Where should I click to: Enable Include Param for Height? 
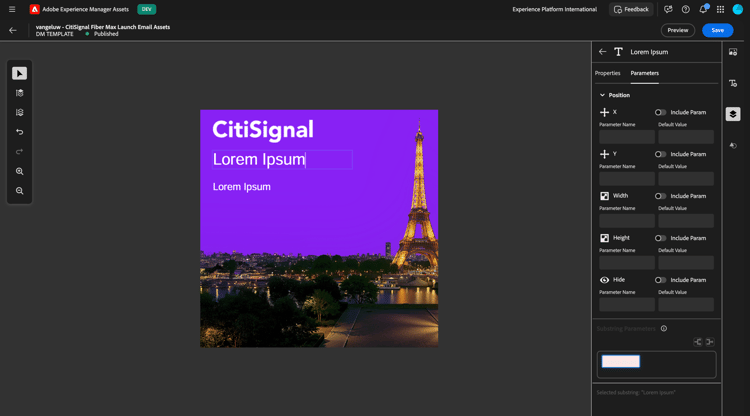click(x=660, y=238)
